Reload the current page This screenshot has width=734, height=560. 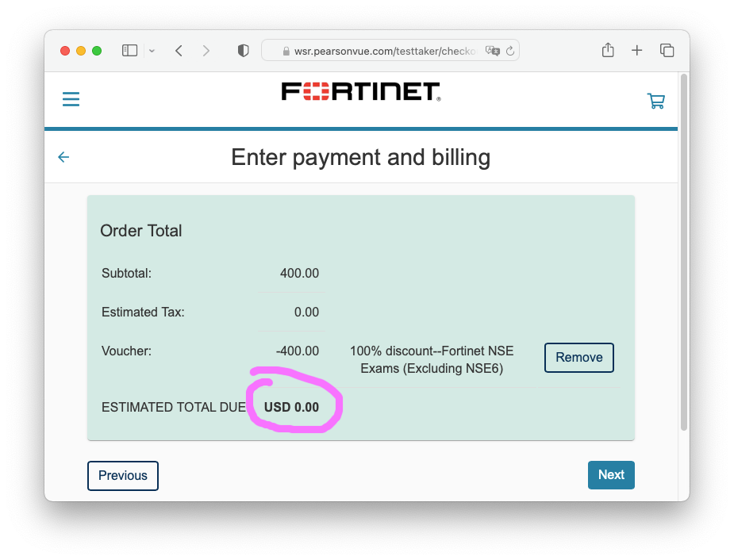click(x=510, y=51)
